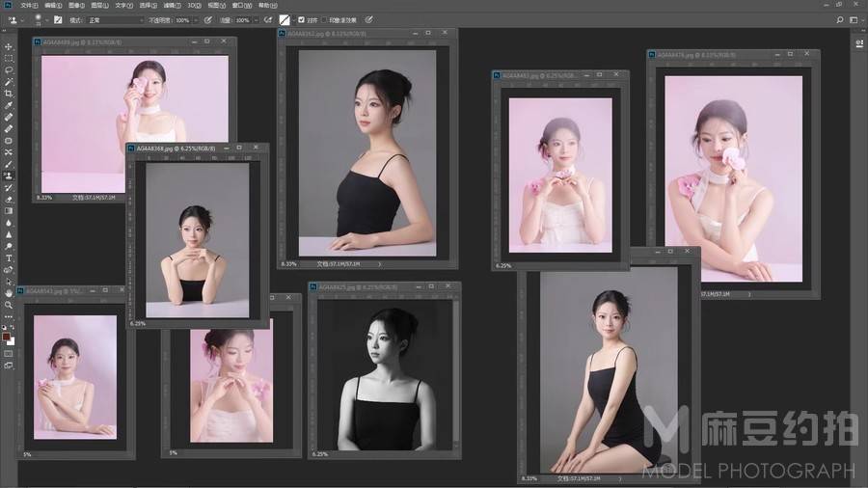Select the Magic Wand tool
868x488 pixels.
coord(9,82)
